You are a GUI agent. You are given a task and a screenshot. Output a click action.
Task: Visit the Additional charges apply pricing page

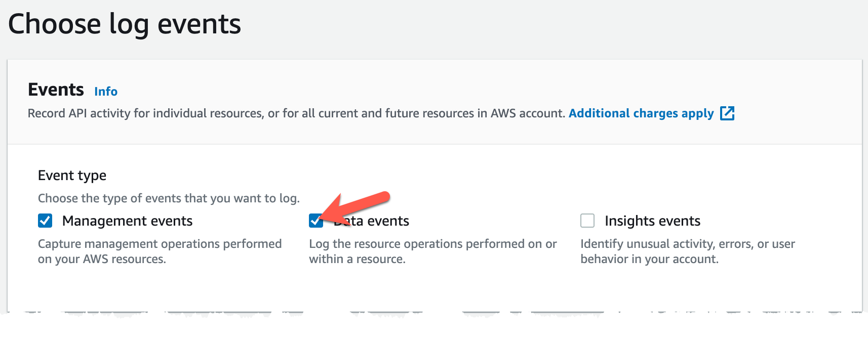[641, 113]
